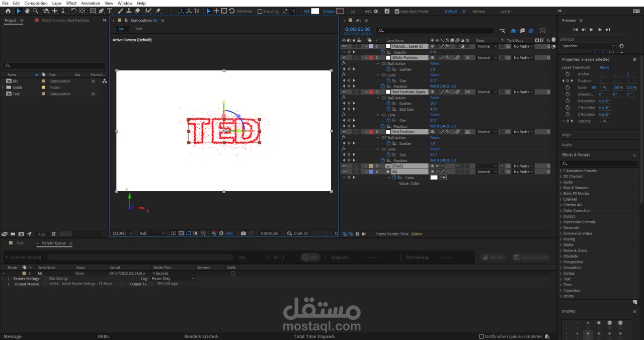The image size is (644, 340).
Task: Open the Log Errors Only dropdown
Action: point(172,279)
